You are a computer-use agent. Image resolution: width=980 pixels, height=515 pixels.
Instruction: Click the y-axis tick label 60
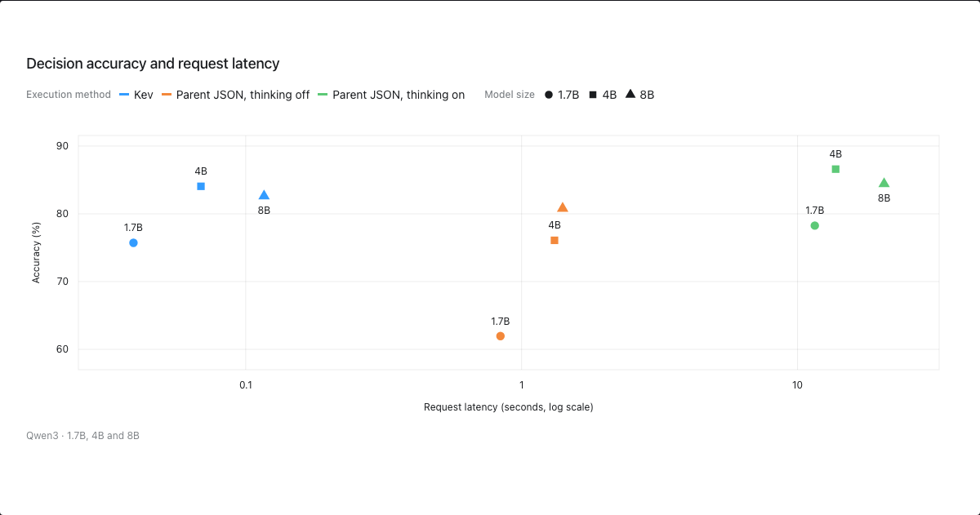63,349
